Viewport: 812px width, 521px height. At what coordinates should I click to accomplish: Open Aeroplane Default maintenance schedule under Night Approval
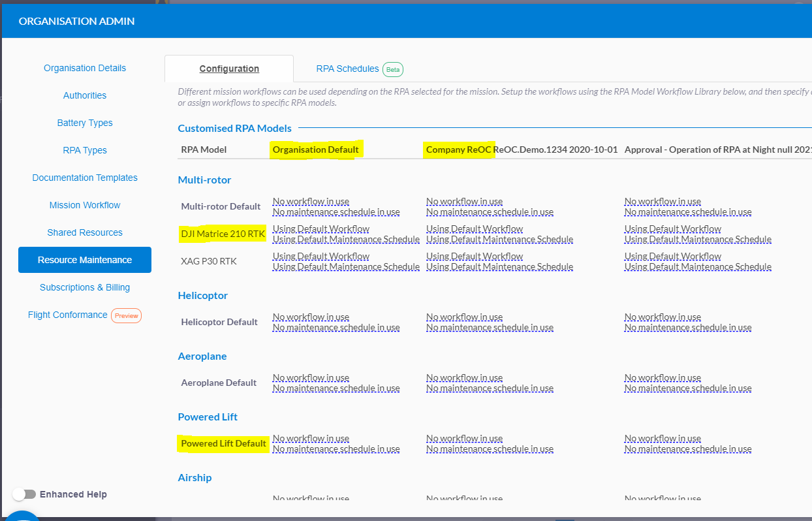point(688,388)
